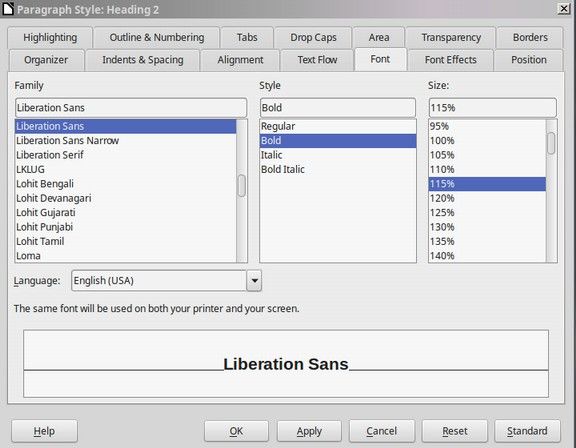
Task: Open the Drop Caps tab
Action: [x=313, y=37]
